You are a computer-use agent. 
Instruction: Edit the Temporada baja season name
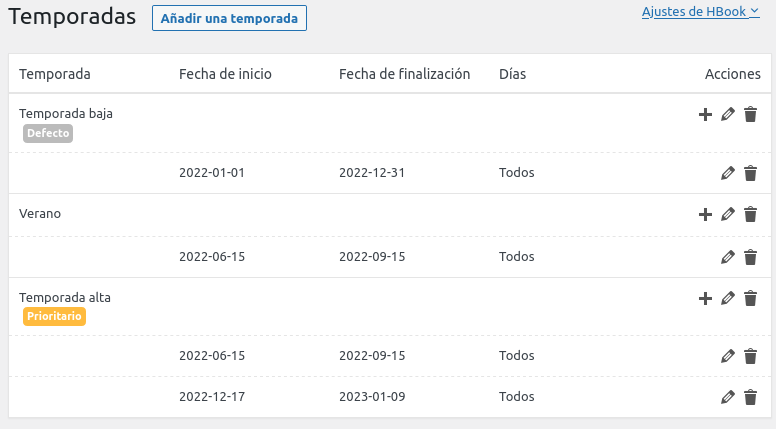pyautogui.click(x=728, y=115)
